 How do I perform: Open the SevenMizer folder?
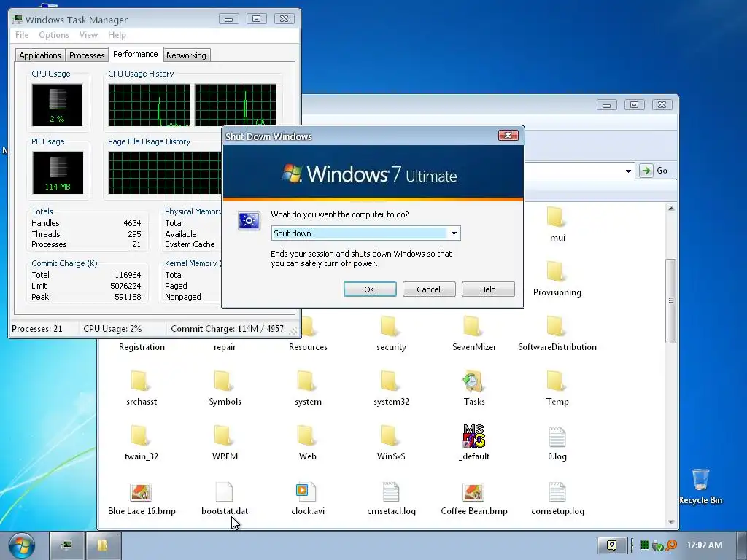[x=474, y=335]
